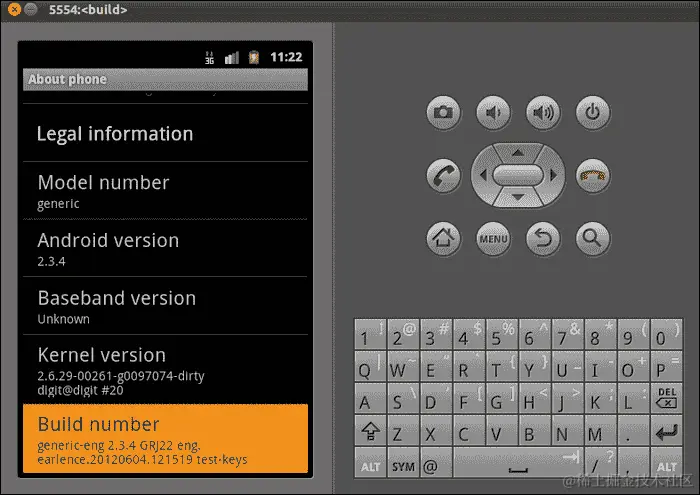Click the number 5 key
Viewport: 700px width, 495px height.
click(x=502, y=334)
